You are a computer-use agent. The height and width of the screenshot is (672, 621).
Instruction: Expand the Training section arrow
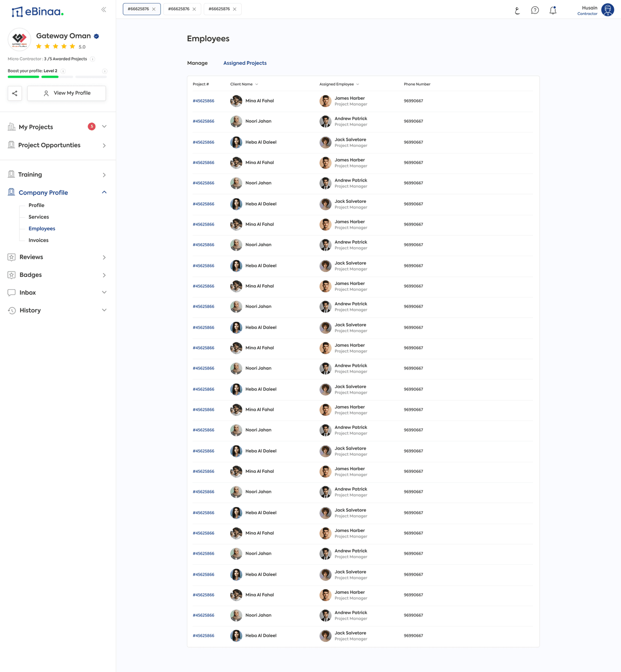[104, 175]
